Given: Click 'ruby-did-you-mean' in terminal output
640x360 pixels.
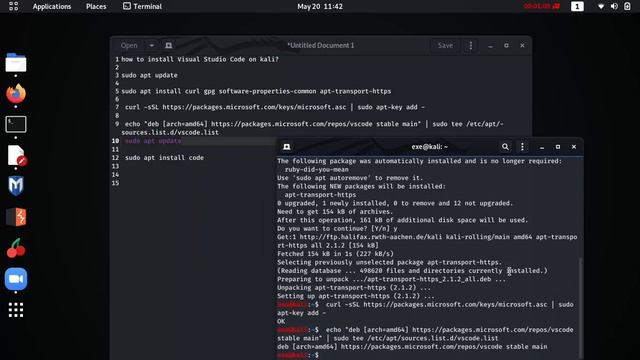Looking at the screenshot, I should (x=317, y=169).
